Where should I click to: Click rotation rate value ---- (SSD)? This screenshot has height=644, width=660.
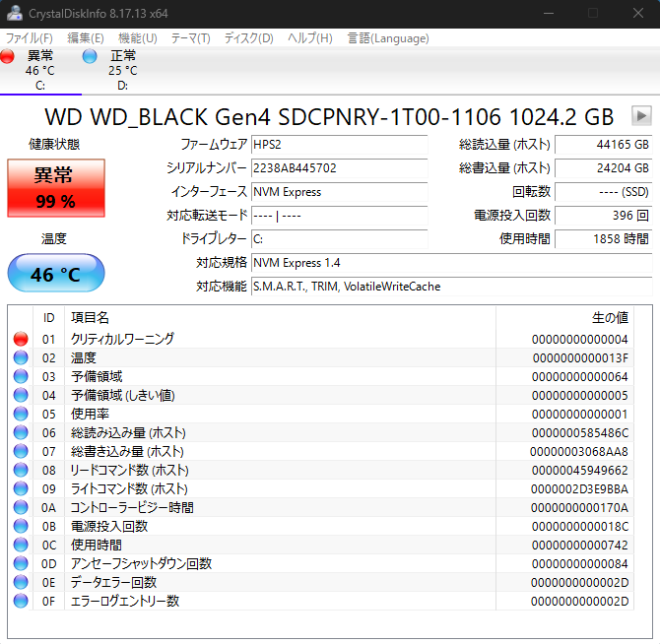[603, 192]
